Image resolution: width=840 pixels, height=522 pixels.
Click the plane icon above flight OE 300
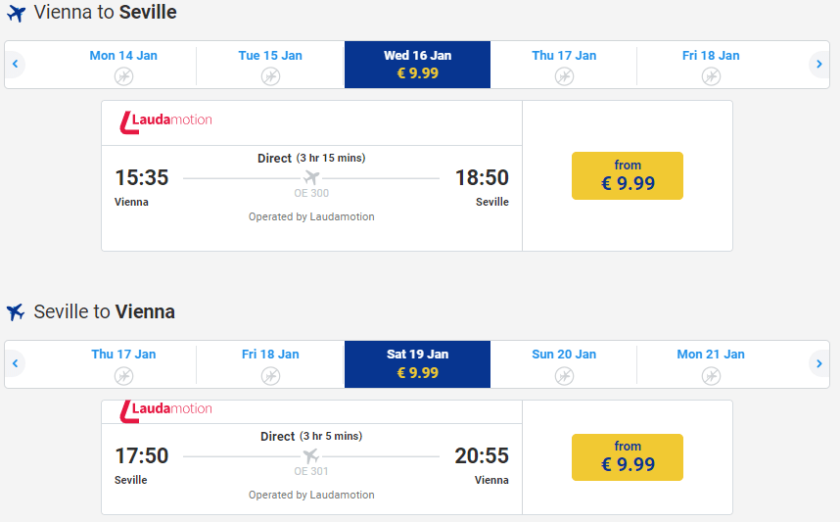pyautogui.click(x=311, y=178)
